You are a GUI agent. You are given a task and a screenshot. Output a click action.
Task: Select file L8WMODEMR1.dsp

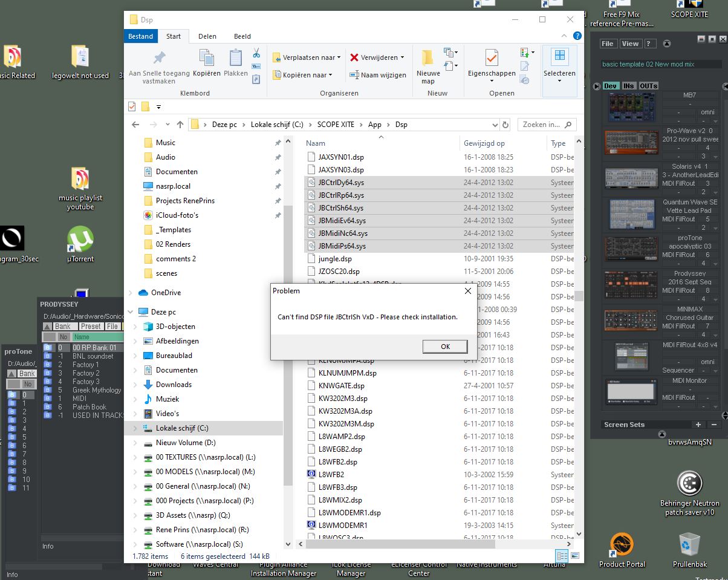click(349, 513)
